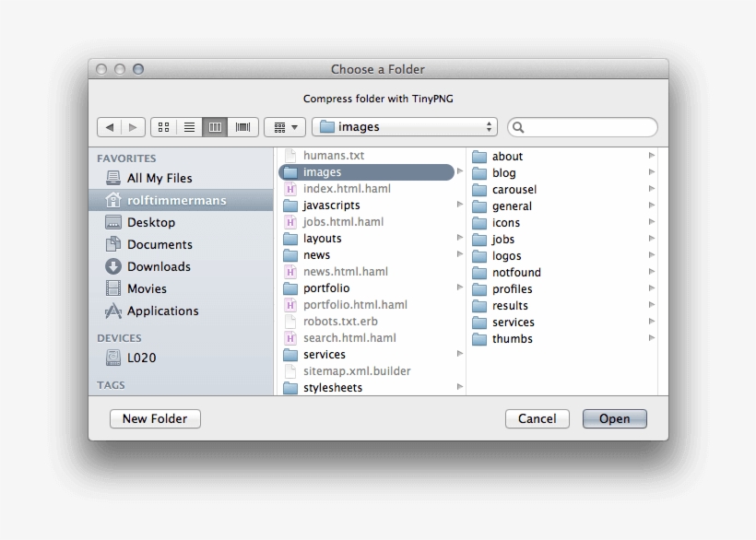Switch to column view
This screenshot has height=540, width=756.
215,127
